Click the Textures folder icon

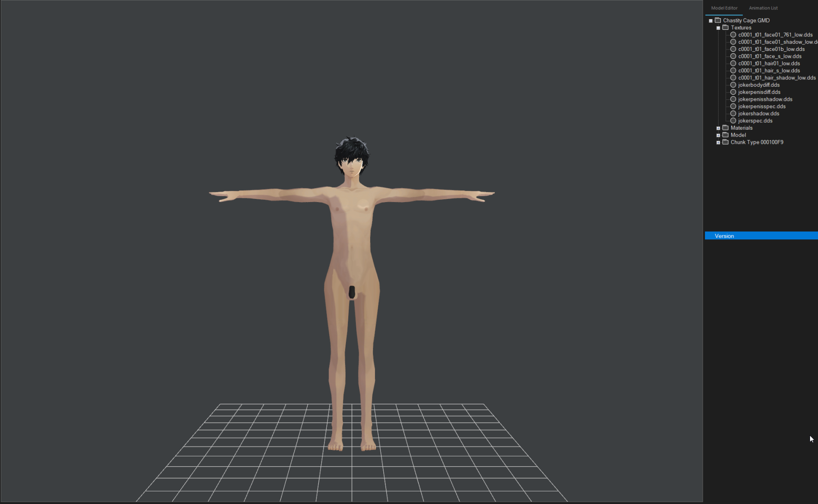pyautogui.click(x=726, y=28)
